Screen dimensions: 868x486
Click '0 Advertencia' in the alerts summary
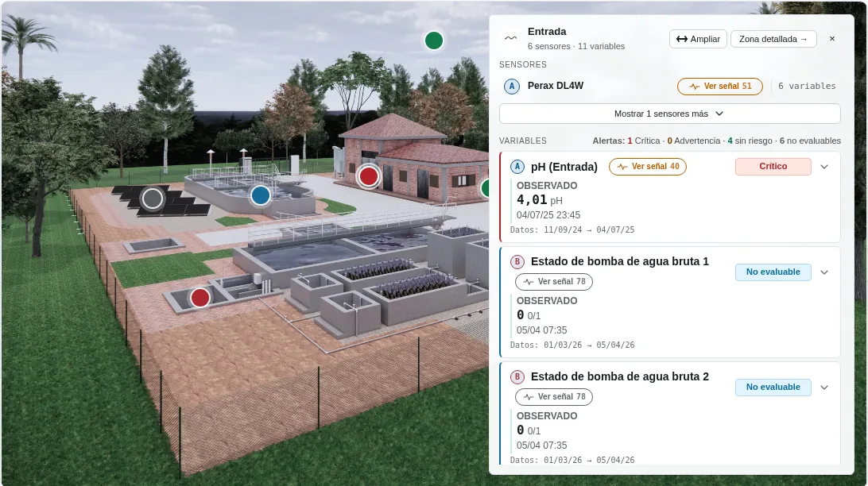coord(694,141)
